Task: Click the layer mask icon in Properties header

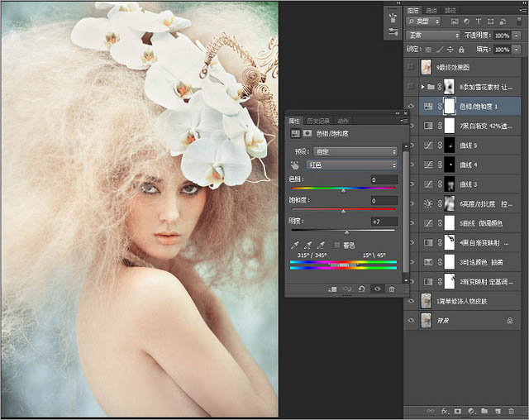Action: pos(307,132)
